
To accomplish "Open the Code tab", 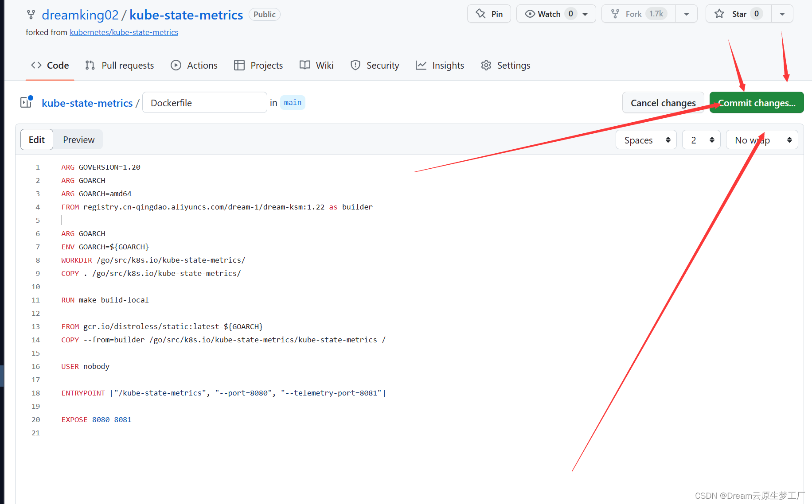I will click(50, 65).
